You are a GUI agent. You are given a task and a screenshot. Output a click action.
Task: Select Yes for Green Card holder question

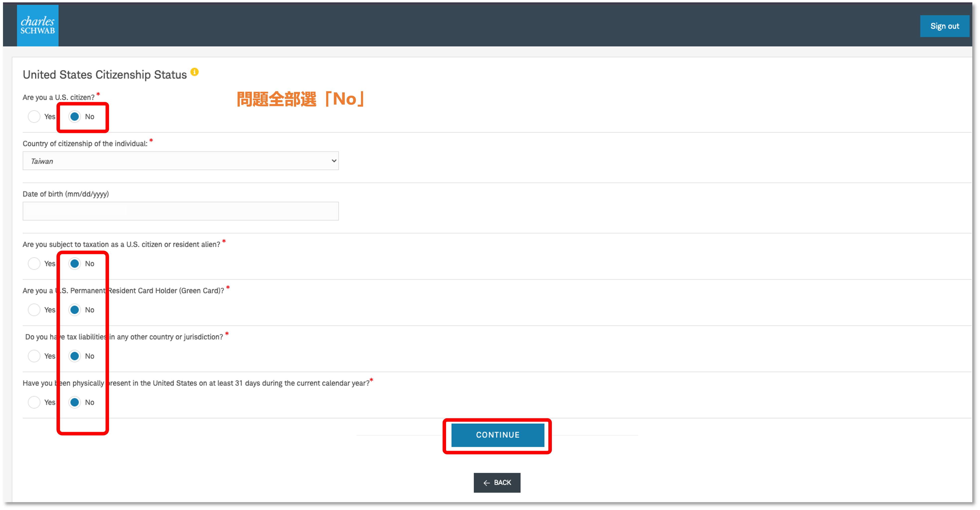(x=34, y=310)
